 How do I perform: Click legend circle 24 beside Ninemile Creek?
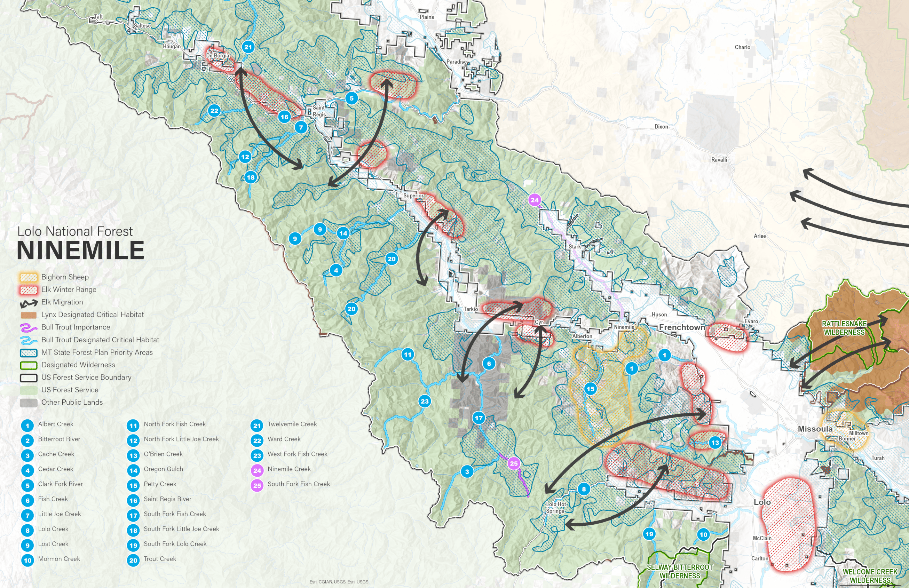tap(257, 470)
